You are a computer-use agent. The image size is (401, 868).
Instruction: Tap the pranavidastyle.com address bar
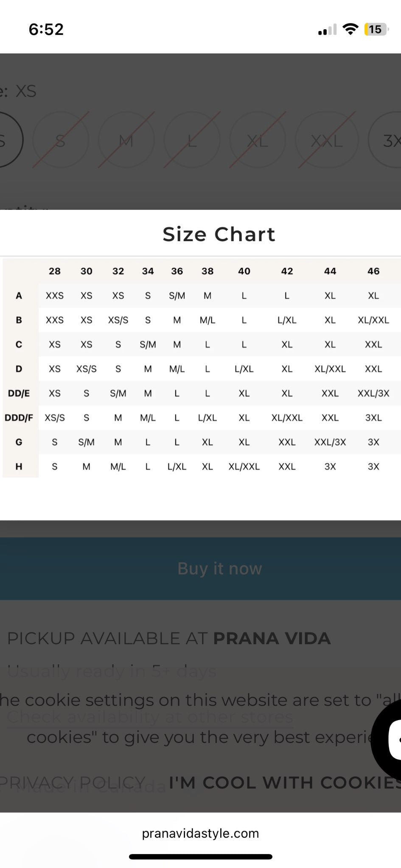[x=200, y=833]
